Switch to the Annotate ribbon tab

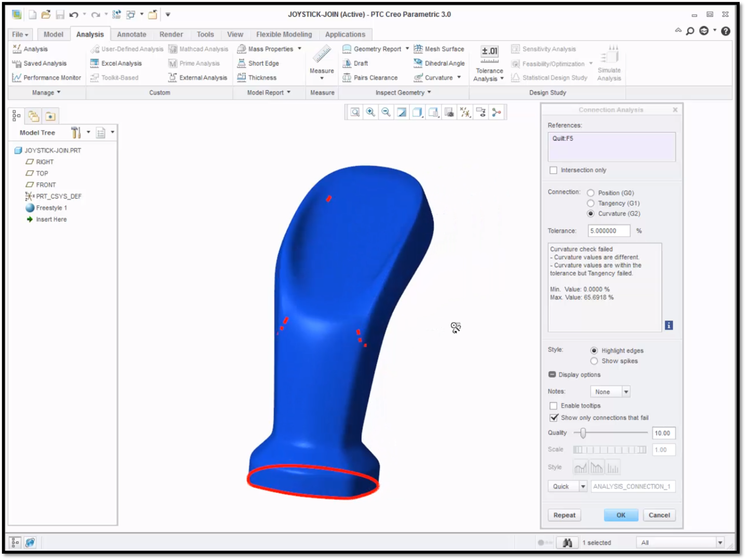point(132,34)
